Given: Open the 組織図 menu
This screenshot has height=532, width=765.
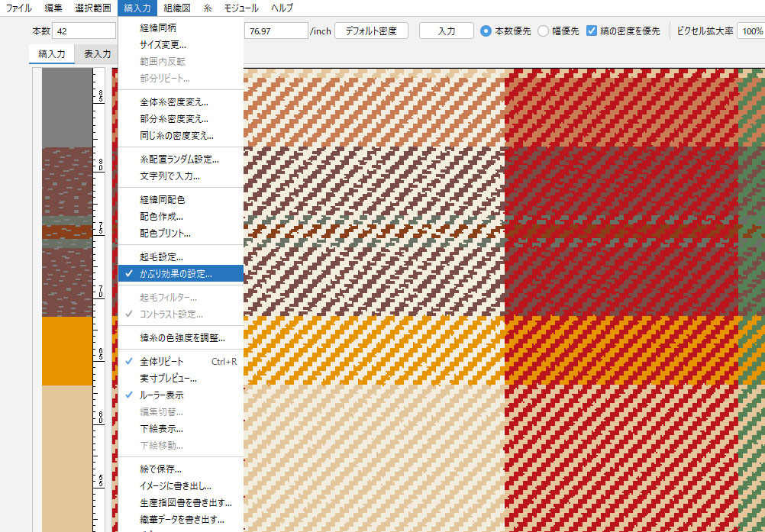Looking at the screenshot, I should click(176, 8).
